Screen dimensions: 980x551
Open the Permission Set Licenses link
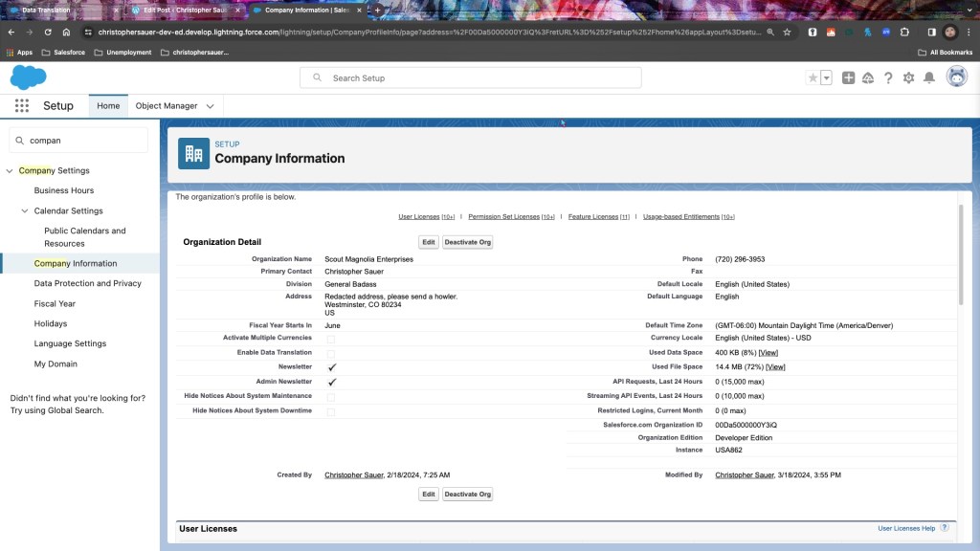point(503,217)
